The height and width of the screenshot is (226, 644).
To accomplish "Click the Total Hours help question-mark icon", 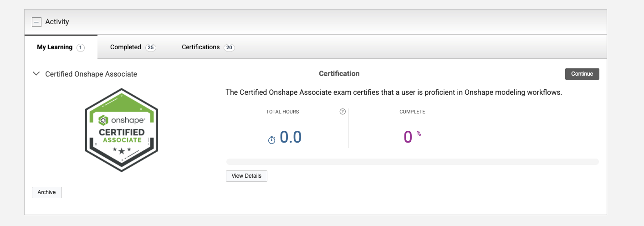I will tap(343, 112).
